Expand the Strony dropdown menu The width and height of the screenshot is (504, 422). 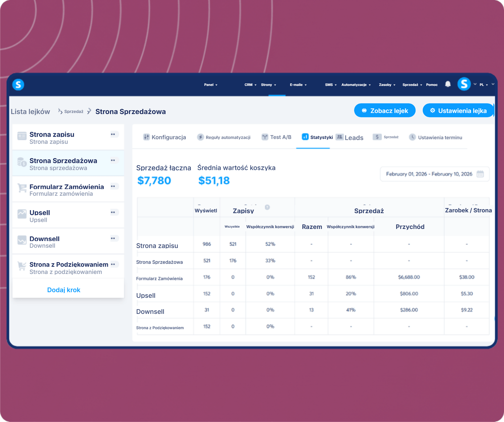(x=268, y=85)
